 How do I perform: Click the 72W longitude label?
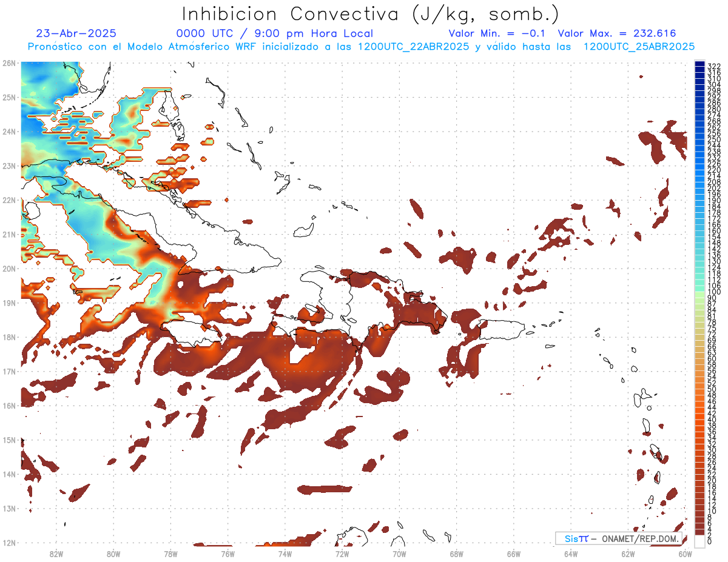coord(342,554)
